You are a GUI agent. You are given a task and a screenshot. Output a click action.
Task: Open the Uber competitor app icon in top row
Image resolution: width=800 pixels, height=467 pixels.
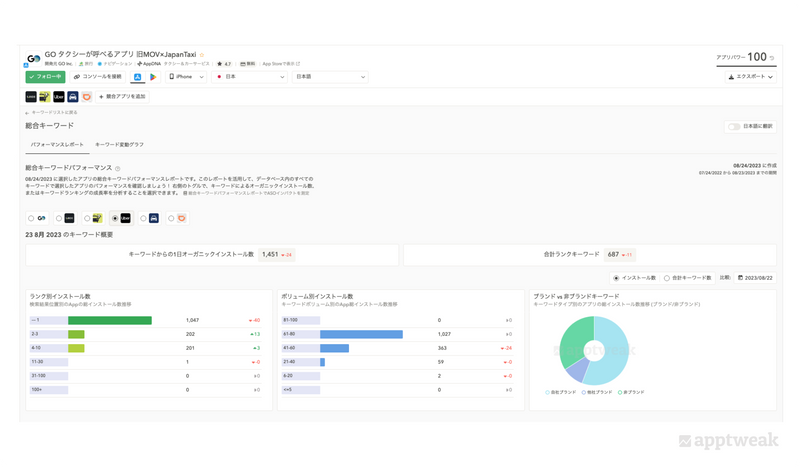tap(59, 96)
